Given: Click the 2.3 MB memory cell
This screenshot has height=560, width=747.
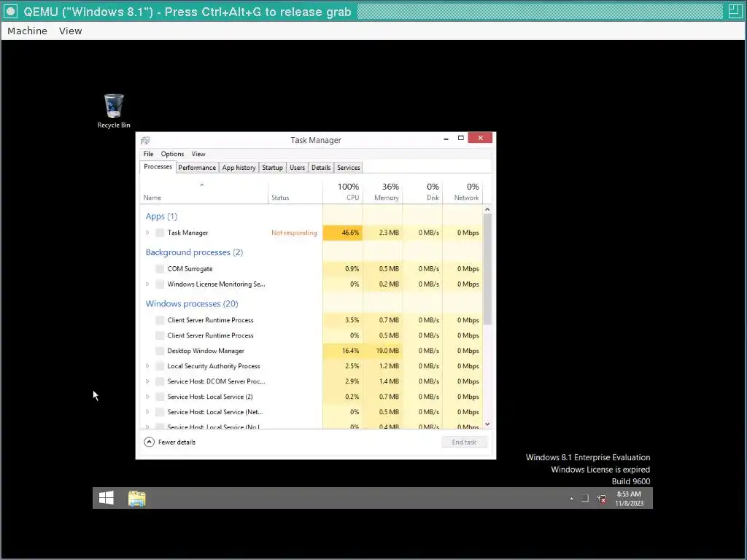Looking at the screenshot, I should click(x=382, y=233).
